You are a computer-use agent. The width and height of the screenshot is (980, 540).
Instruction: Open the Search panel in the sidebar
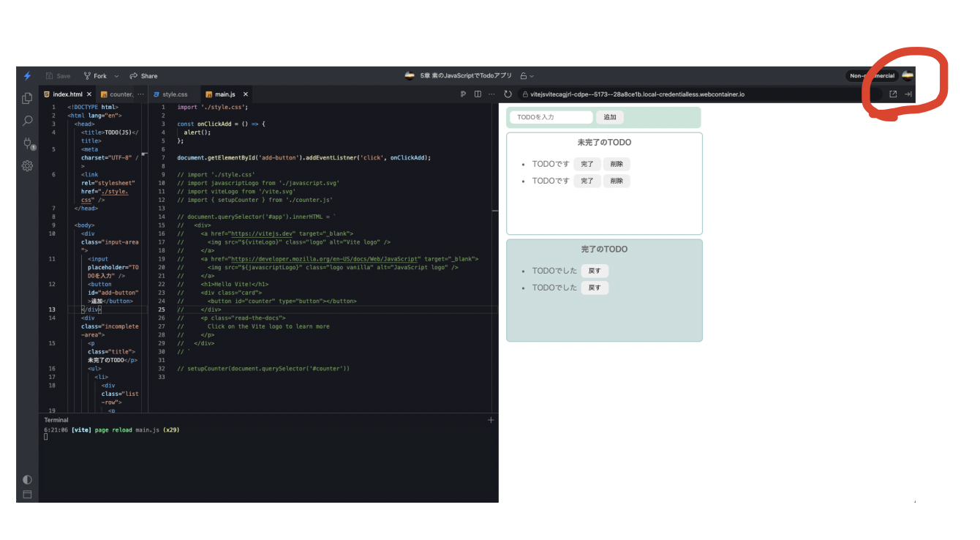point(27,121)
